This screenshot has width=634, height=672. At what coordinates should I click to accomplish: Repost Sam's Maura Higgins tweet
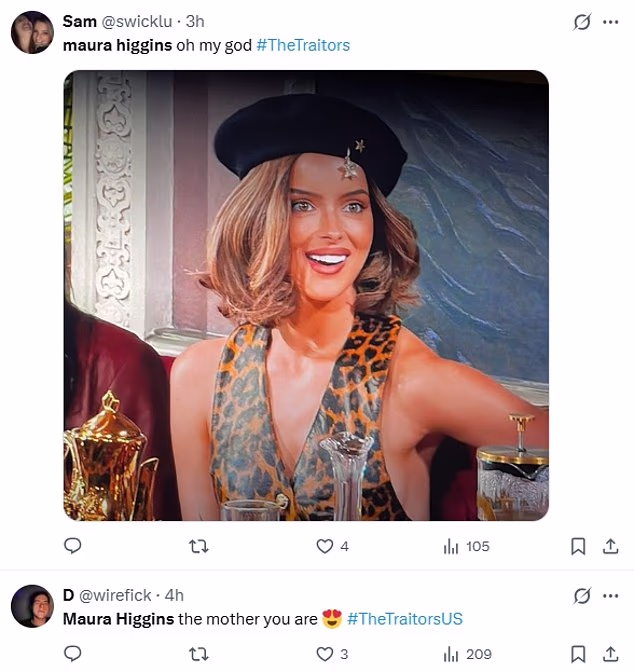click(x=199, y=546)
